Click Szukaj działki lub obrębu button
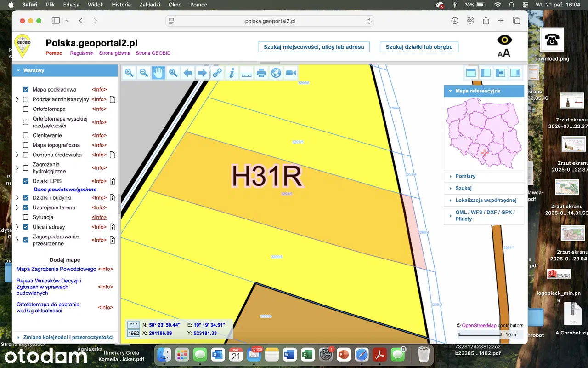588x368 pixels. point(419,47)
